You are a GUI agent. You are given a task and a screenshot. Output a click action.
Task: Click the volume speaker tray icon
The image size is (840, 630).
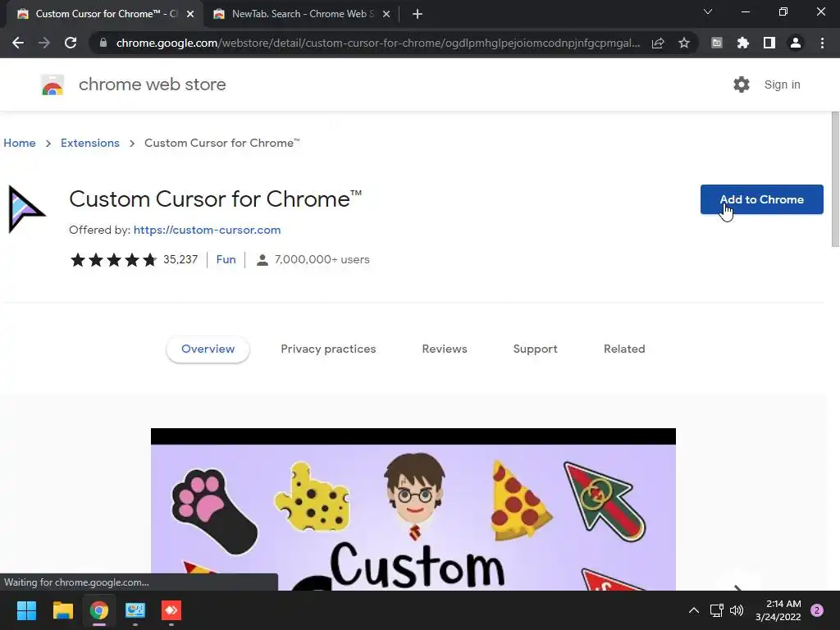pos(737,610)
